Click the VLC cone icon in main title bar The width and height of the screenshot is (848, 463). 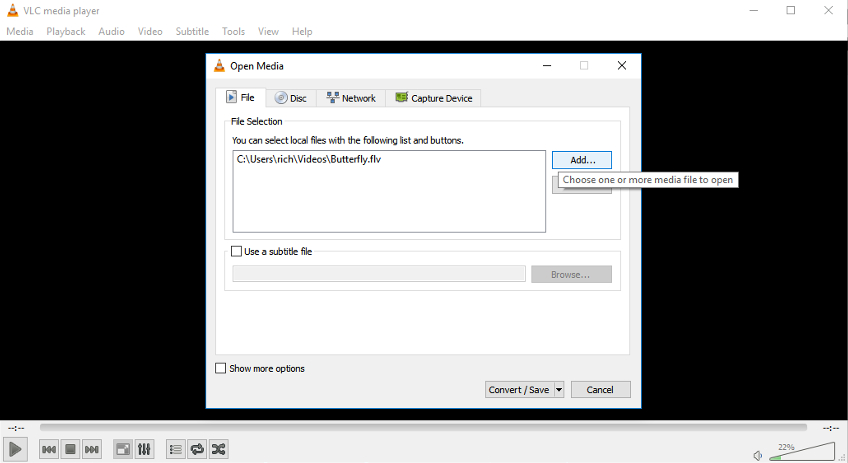tap(12, 10)
